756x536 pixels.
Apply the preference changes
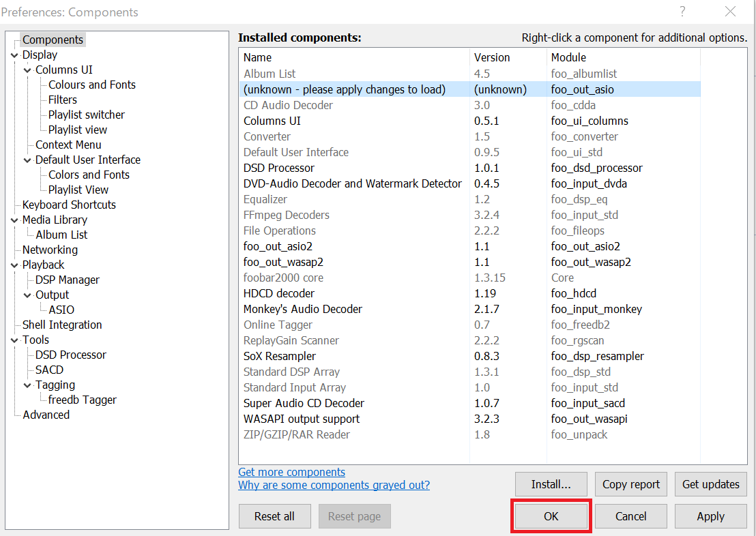click(x=711, y=516)
